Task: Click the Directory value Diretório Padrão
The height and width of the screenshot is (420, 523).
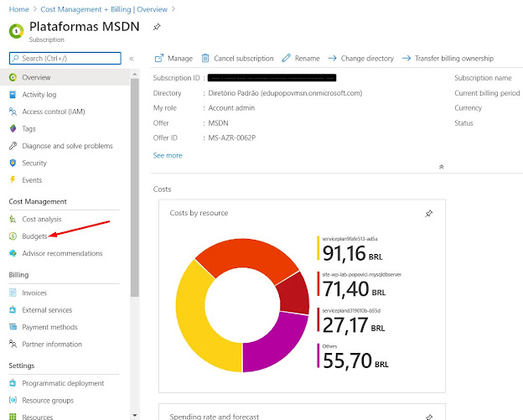Action: coord(285,93)
